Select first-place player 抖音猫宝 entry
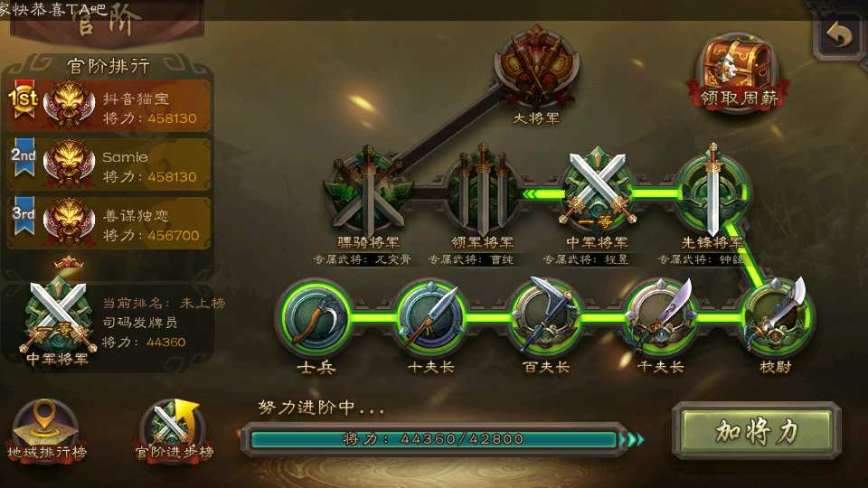 tap(109, 106)
